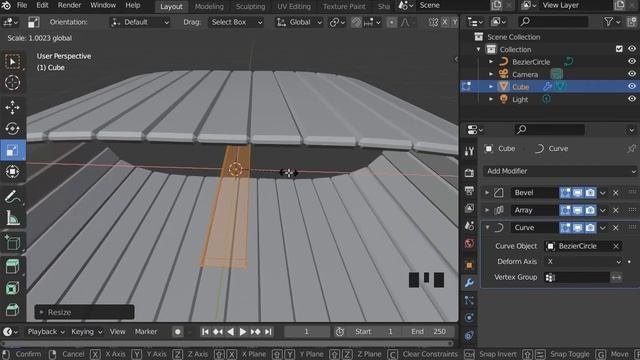Open the File menu

click(22, 6)
